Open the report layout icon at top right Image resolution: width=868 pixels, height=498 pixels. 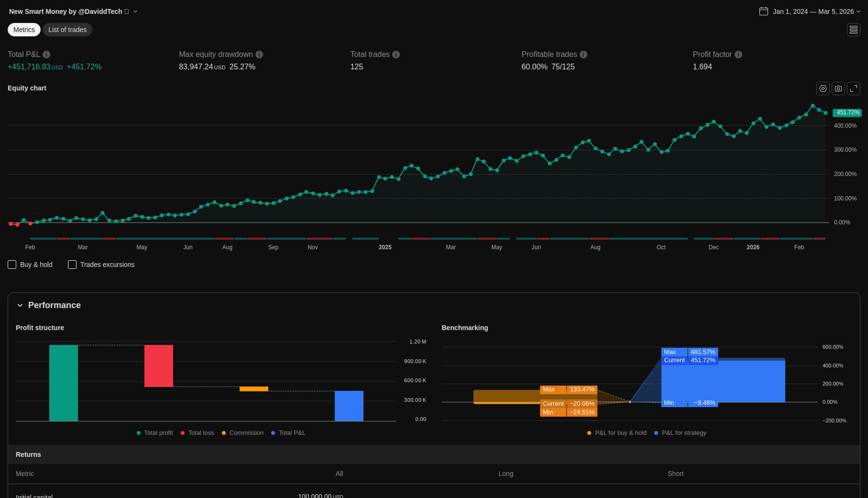coord(853,30)
